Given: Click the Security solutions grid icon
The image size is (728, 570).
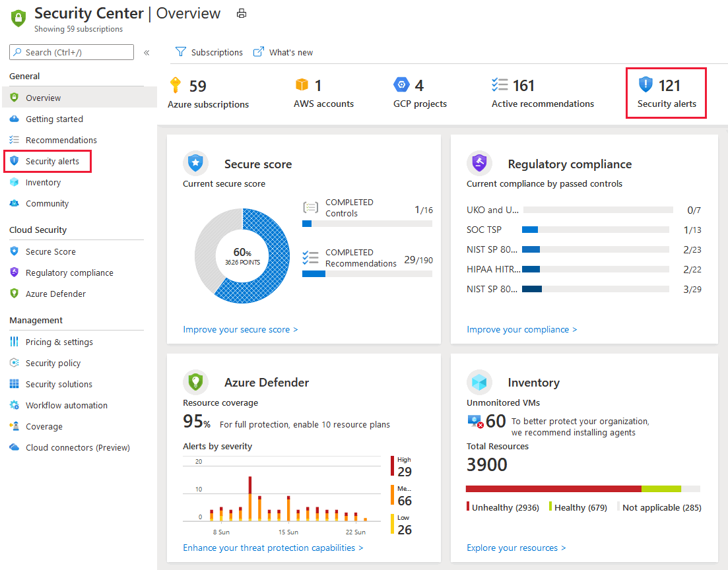Looking at the screenshot, I should click(15, 384).
